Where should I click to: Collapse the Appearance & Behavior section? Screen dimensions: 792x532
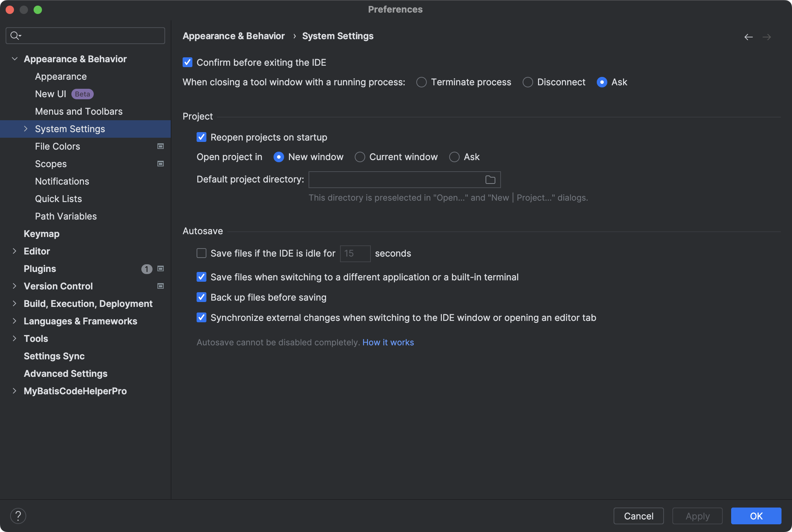click(15, 59)
